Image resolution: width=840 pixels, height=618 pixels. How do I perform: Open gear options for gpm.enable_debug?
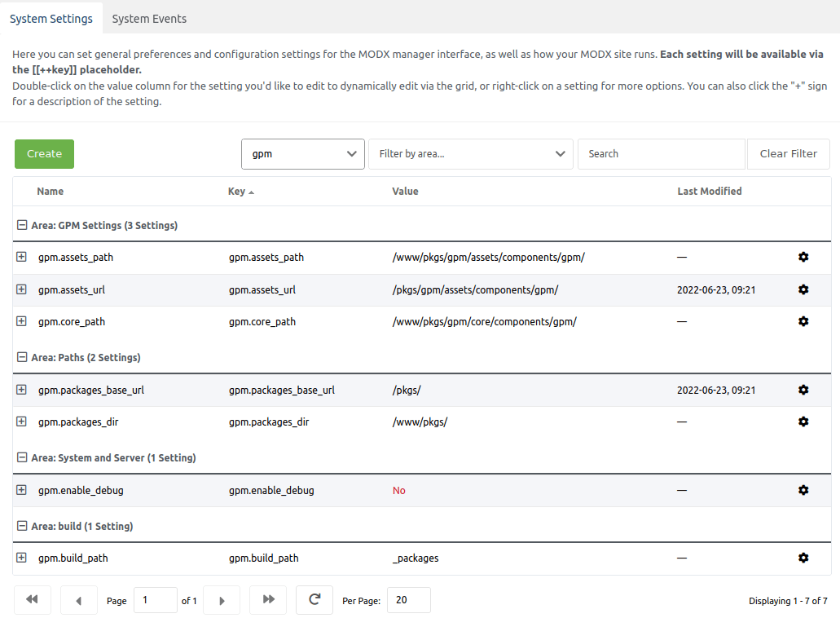point(803,490)
